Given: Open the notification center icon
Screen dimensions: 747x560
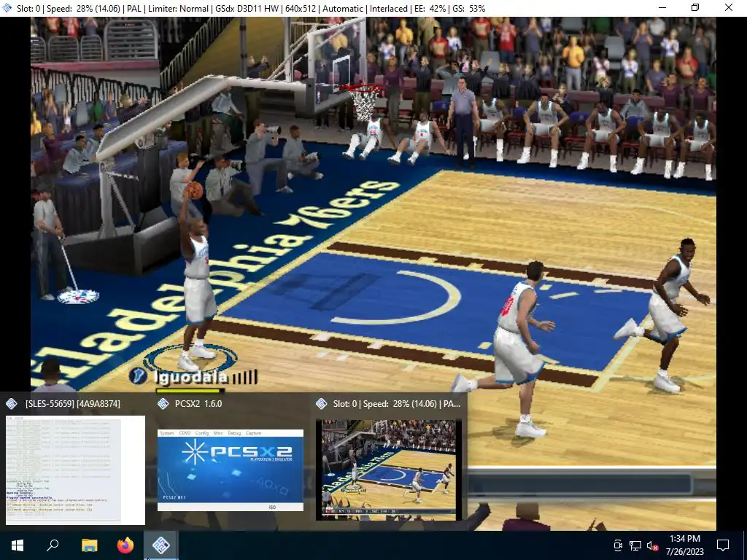Looking at the screenshot, I should (x=723, y=545).
